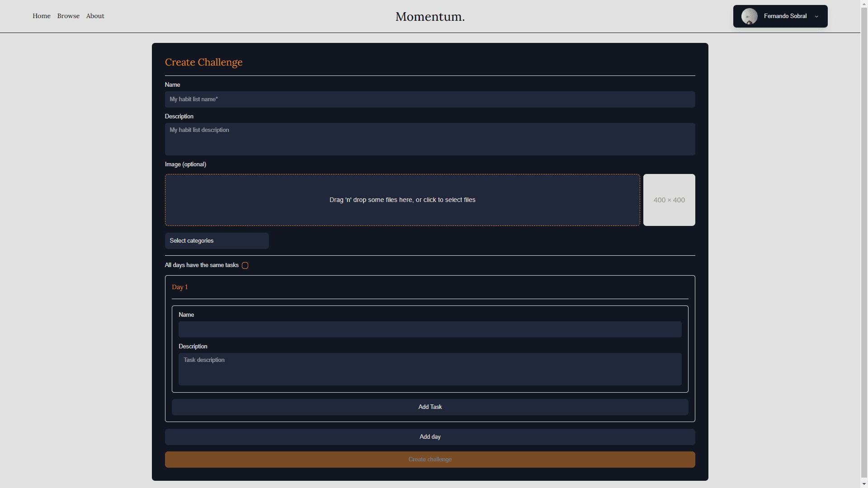
Task: Click the Day 1 task Name field
Action: [x=429, y=329]
